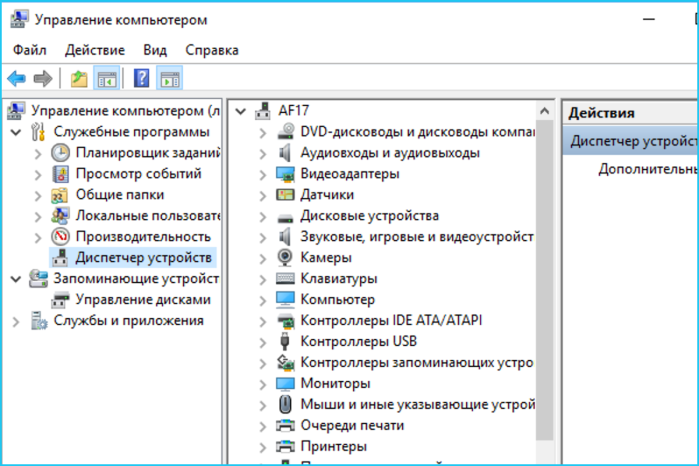Toggle the console tree pane toolbar icon
This screenshot has width=699, height=466.
107,79
